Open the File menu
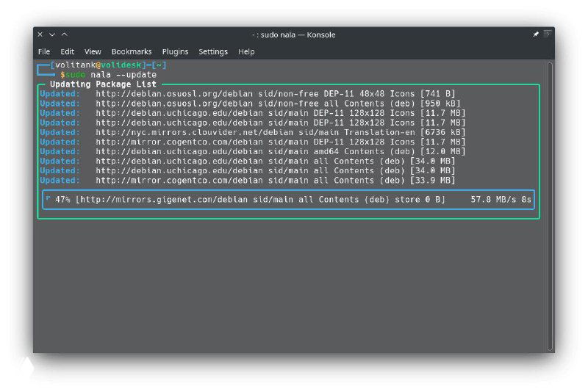 tap(44, 51)
